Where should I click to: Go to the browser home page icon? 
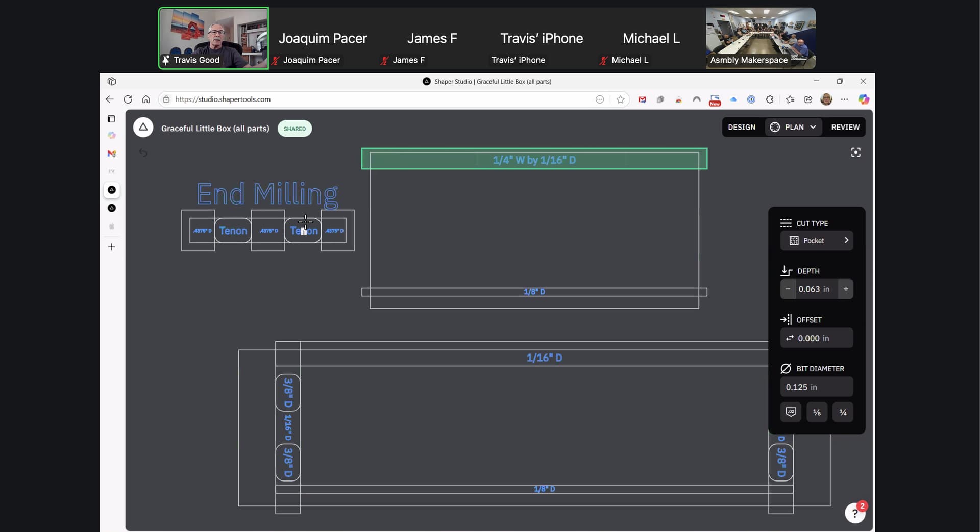pos(146,99)
